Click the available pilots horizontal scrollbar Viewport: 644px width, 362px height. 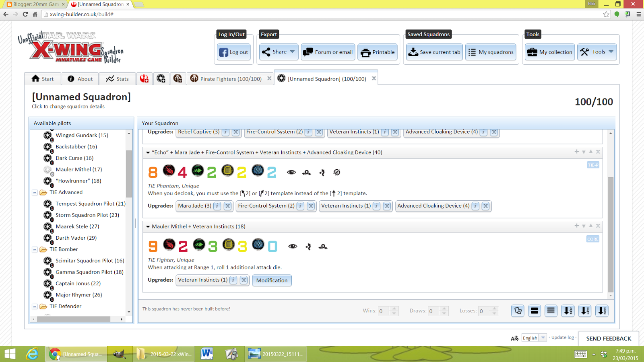(x=74, y=319)
